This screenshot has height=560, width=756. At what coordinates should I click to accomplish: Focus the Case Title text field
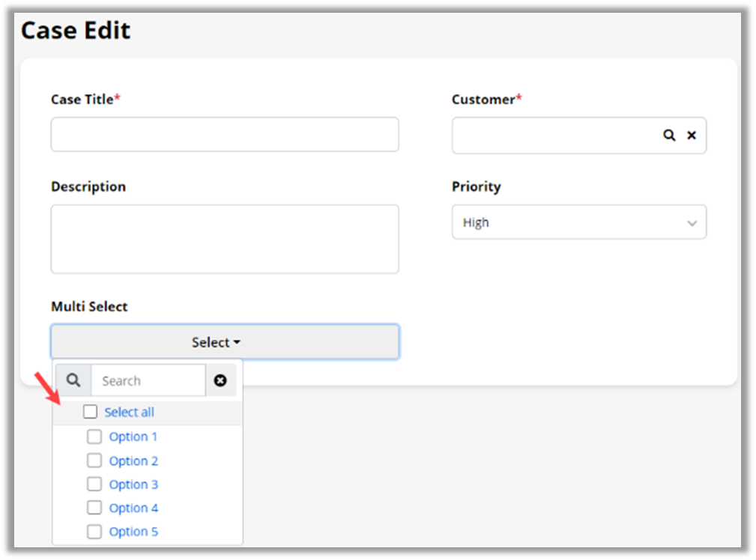tap(225, 135)
